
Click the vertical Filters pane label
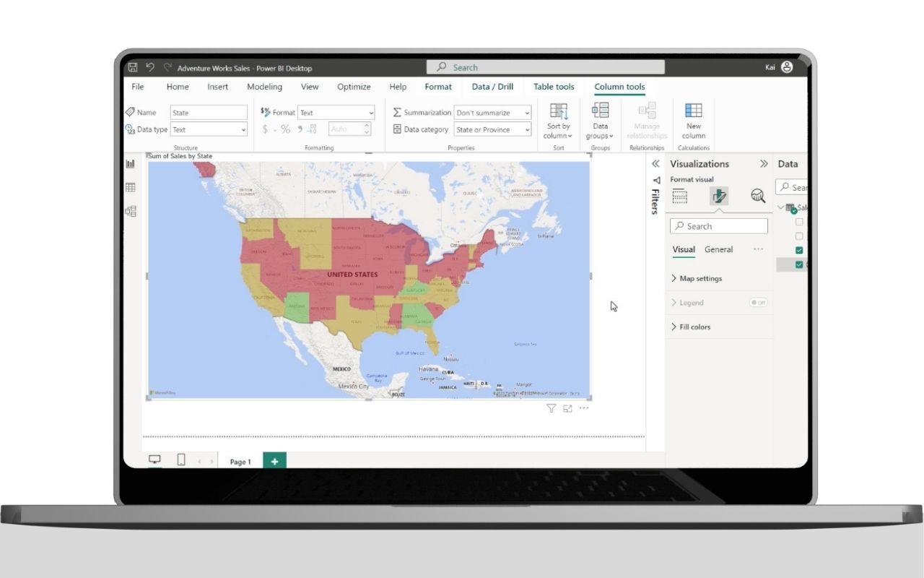655,202
